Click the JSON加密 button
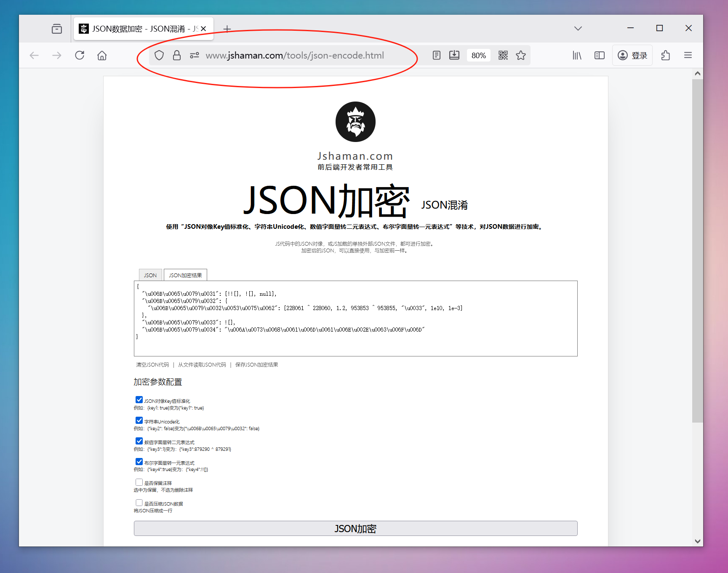Image resolution: width=728 pixels, height=573 pixels. click(x=355, y=528)
